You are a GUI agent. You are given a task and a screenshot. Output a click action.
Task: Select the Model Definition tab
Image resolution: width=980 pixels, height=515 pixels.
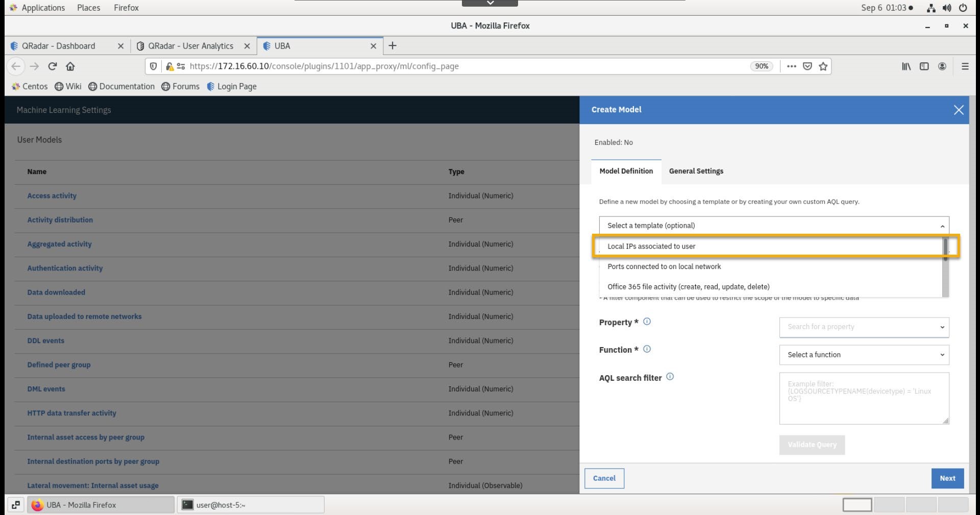click(x=626, y=171)
